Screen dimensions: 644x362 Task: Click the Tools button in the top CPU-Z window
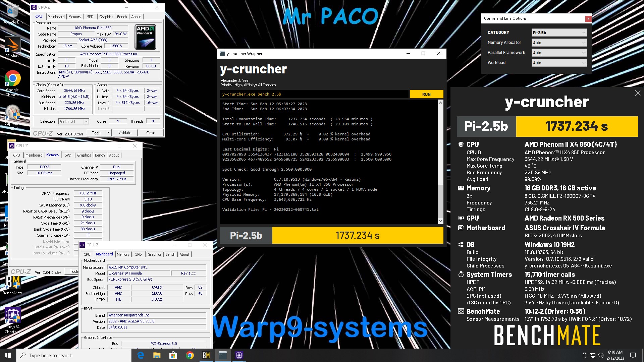point(96,133)
